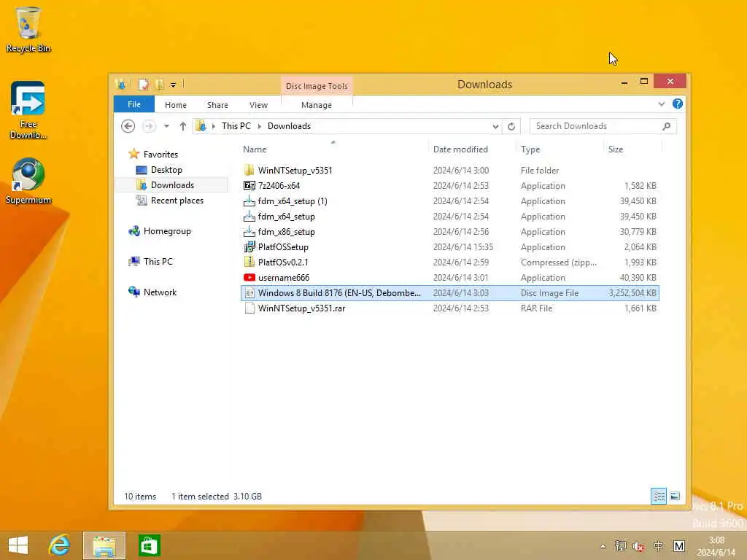Select the fdm_x86_setup installer icon
Screen dimensions: 747x560
coord(249,232)
